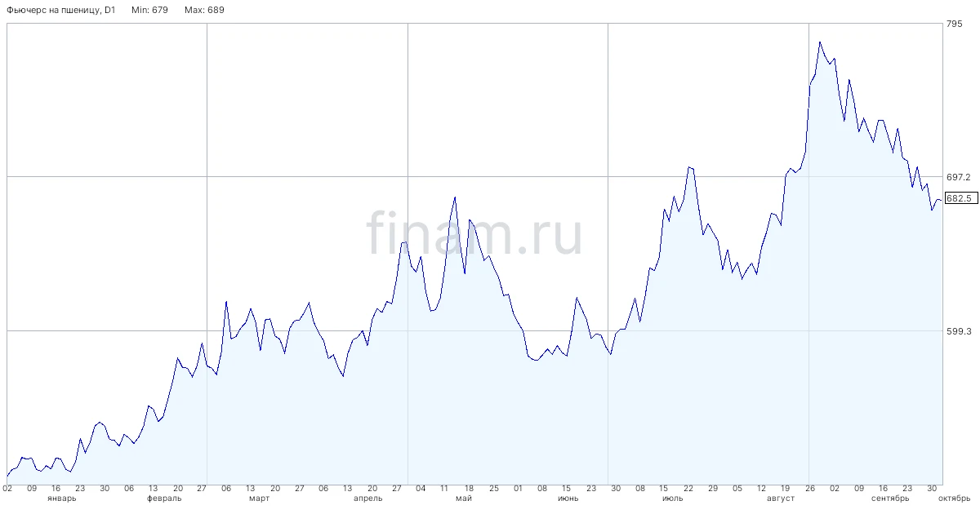Click the 795 price axis label
The width and height of the screenshot is (980, 514).
(x=954, y=24)
